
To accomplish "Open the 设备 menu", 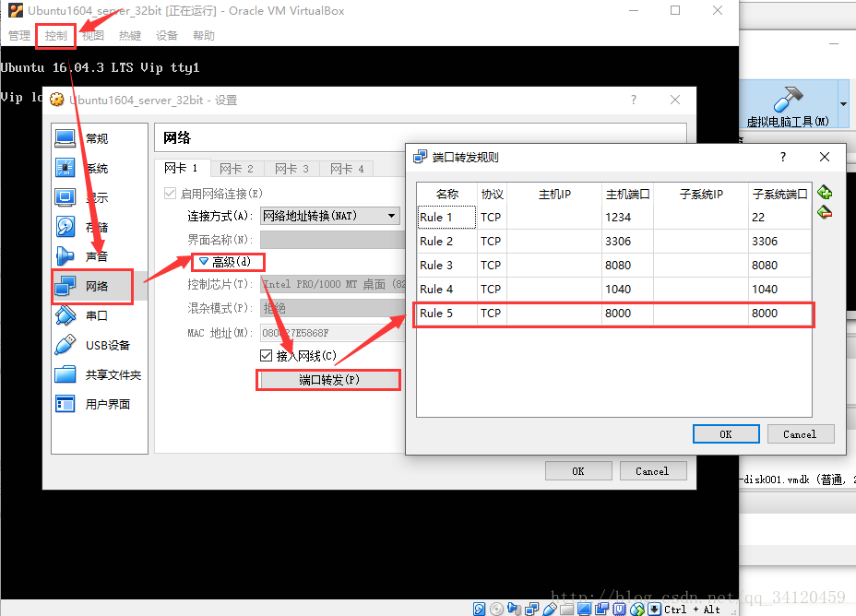I will coord(167,36).
